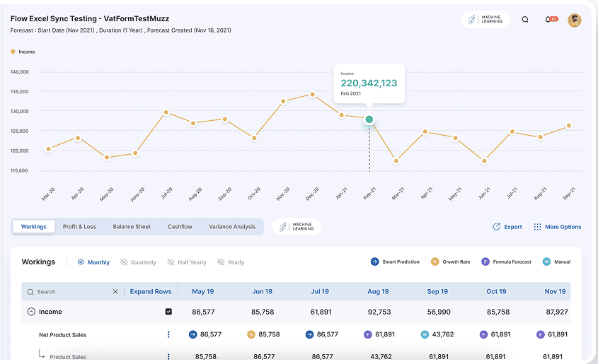The image size is (598, 364).
Task: Click the Aug 19 column header
Action: tap(378, 292)
